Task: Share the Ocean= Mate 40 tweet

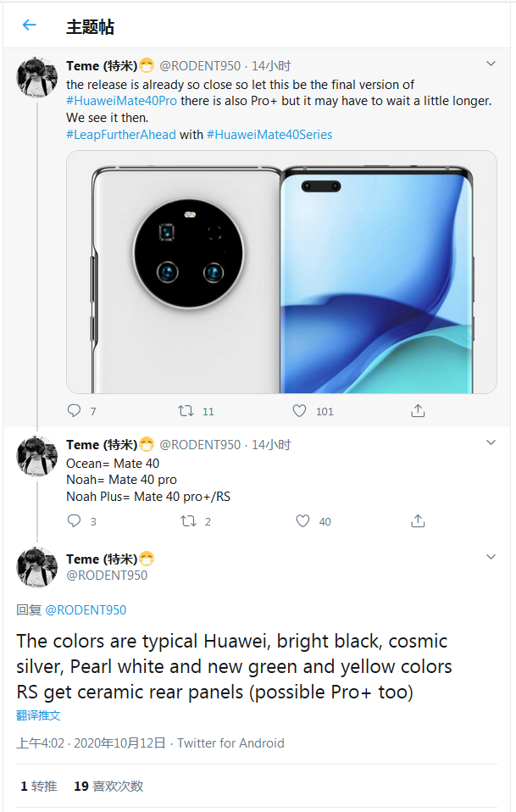Action: coord(418,521)
